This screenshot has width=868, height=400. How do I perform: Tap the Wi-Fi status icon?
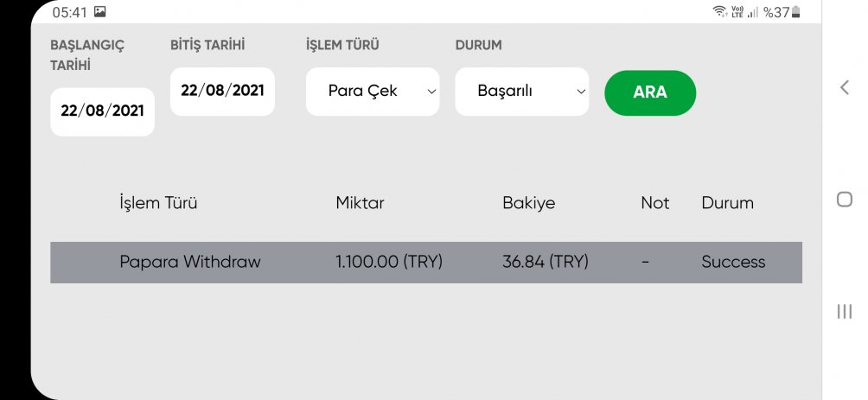[719, 11]
